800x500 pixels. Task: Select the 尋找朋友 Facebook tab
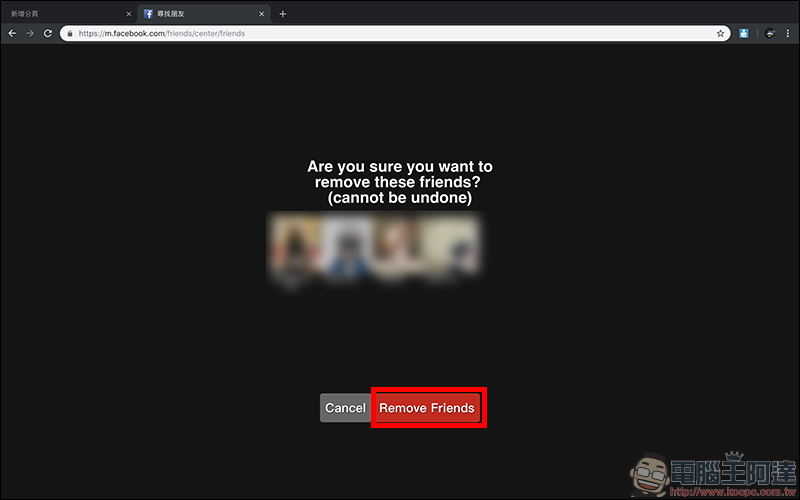(x=204, y=14)
